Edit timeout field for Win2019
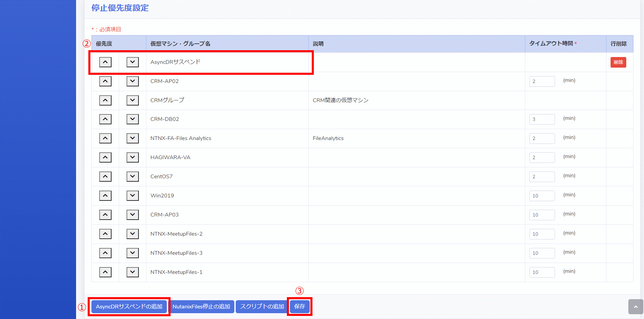The height and width of the screenshot is (319, 644). point(542,196)
